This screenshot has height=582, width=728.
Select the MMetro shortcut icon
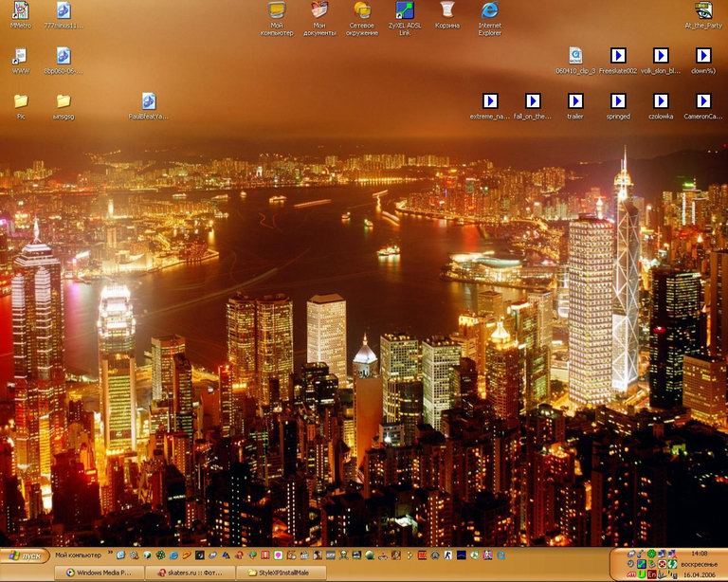[20, 11]
